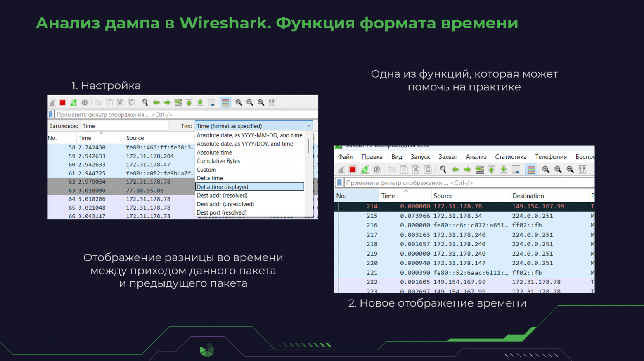Viewport: 644px width, 361px height.
Task: Click close capture file icon in left screenshot
Action: (120, 103)
